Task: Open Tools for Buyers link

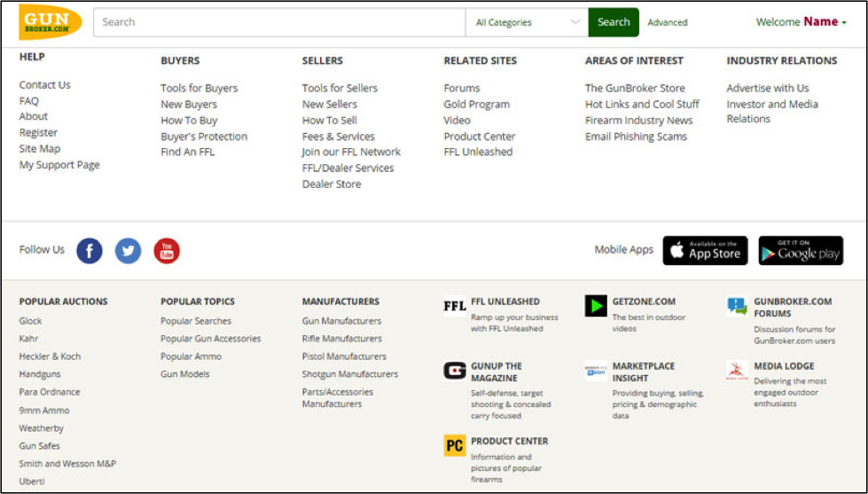Action: coord(199,88)
